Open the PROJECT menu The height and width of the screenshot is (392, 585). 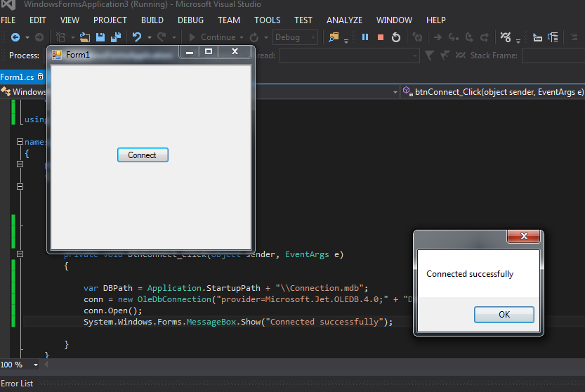[x=110, y=20]
